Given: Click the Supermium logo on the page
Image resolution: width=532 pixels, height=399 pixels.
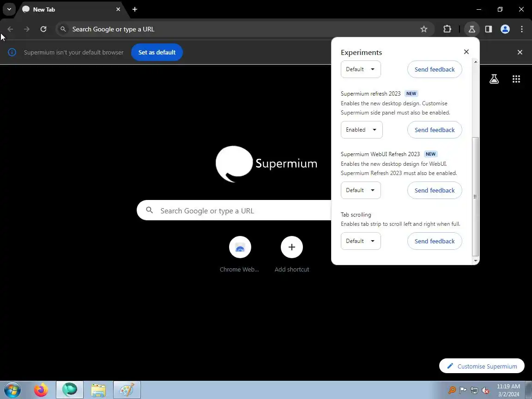Looking at the screenshot, I should click(x=266, y=164).
